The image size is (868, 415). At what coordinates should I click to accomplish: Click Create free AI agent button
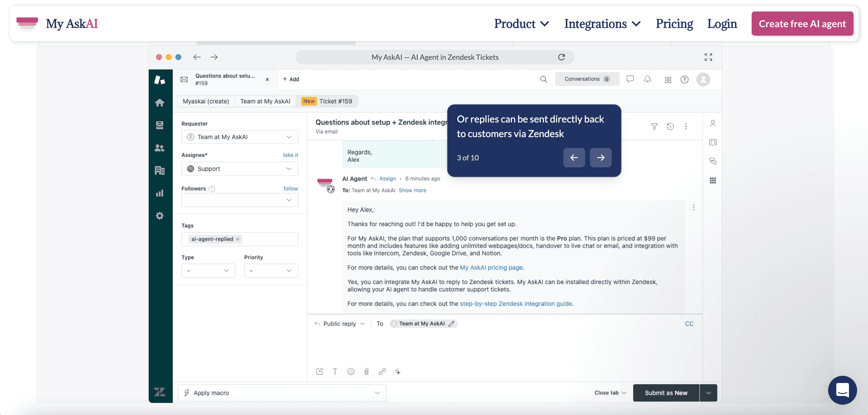click(802, 24)
